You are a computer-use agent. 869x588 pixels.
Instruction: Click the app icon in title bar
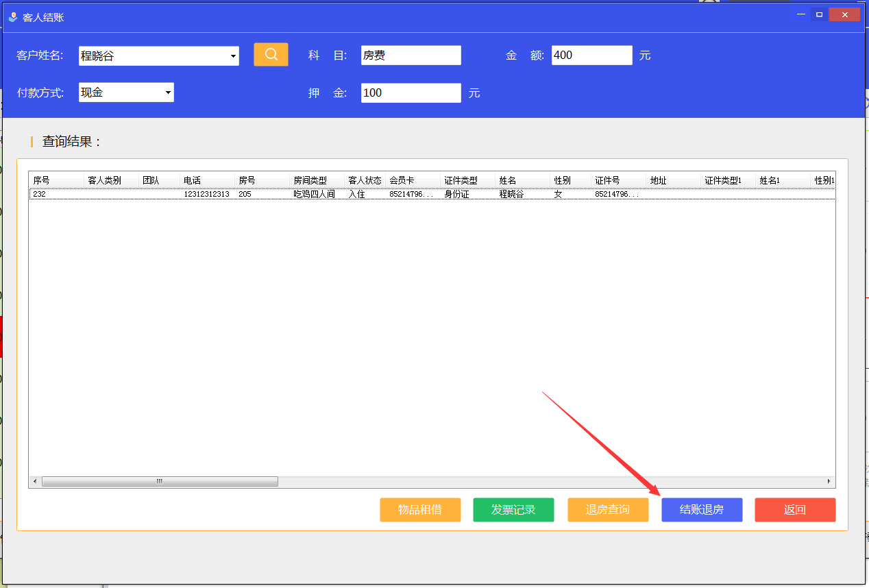click(x=12, y=17)
